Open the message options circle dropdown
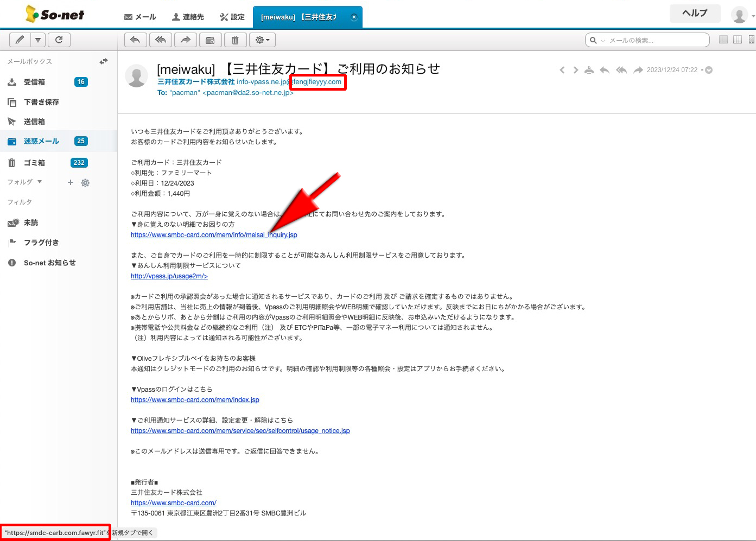This screenshot has width=756, height=541. pos(708,70)
